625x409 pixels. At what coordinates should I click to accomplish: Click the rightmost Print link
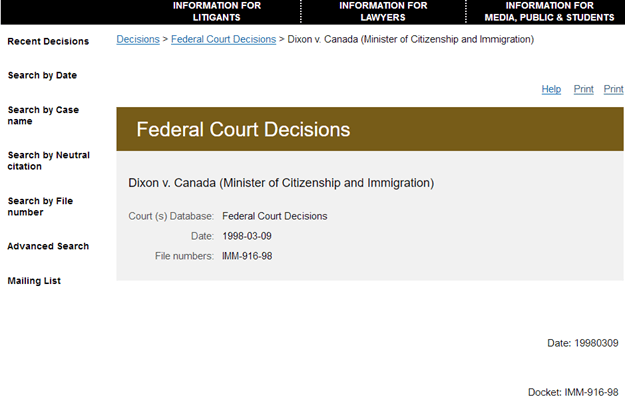(613, 89)
